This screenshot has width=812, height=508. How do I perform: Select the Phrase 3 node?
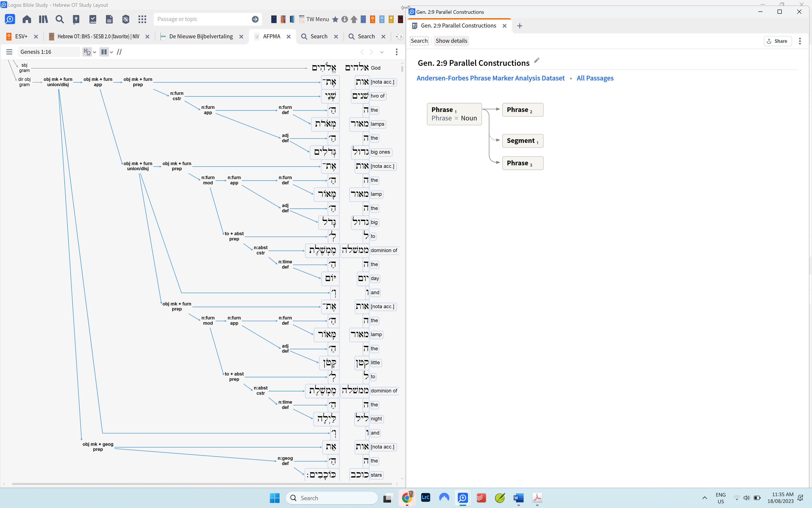(x=523, y=163)
